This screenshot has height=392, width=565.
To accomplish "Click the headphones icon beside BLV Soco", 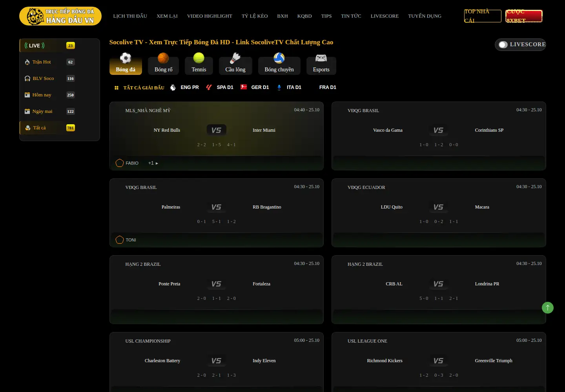I will point(27,78).
